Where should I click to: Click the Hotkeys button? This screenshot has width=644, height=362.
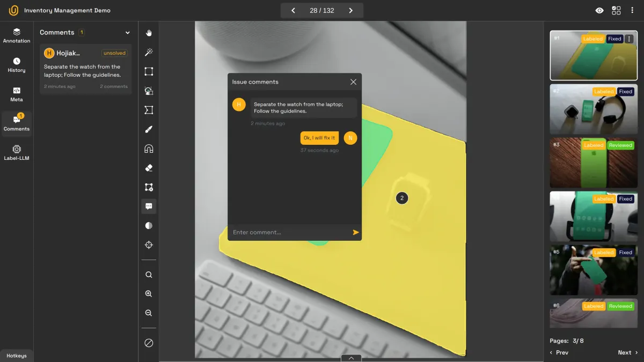point(17,356)
